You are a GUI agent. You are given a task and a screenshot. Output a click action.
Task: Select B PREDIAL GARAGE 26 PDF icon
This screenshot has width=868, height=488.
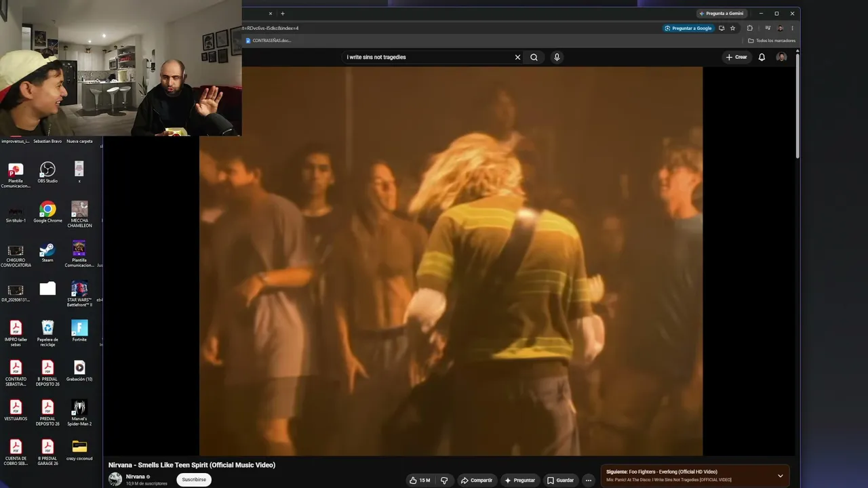[x=47, y=452]
